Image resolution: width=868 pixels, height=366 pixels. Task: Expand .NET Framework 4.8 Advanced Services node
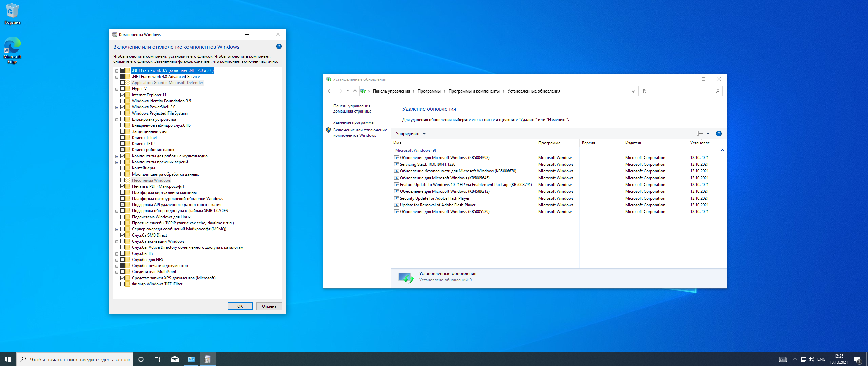click(x=117, y=77)
